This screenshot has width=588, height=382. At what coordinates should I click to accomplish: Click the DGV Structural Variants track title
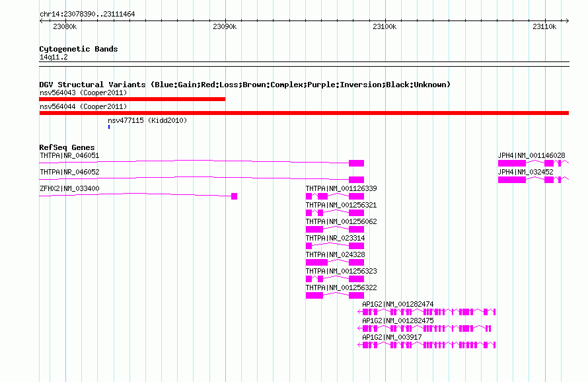point(245,85)
